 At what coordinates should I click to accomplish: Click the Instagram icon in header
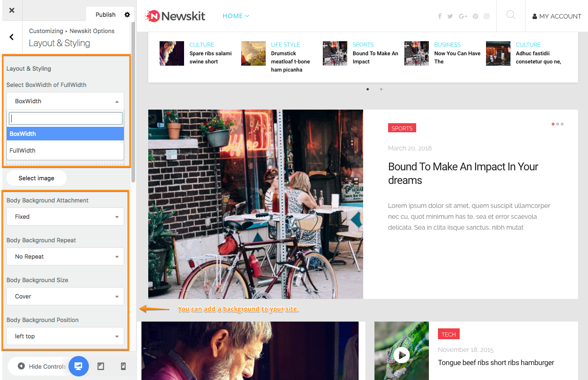click(486, 16)
